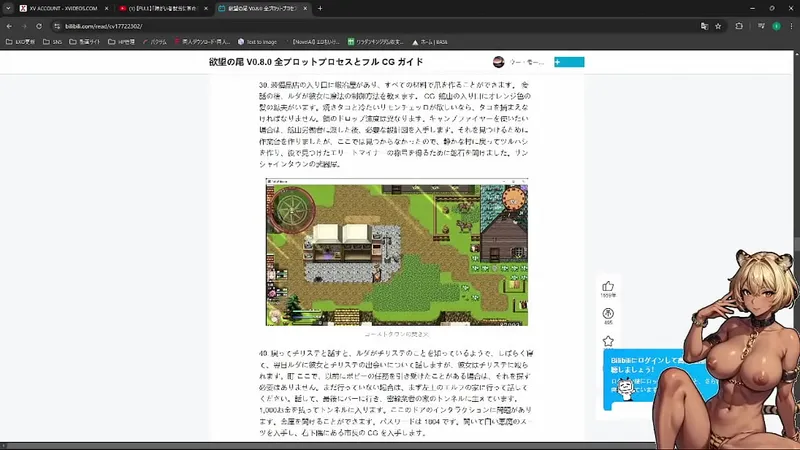This screenshot has width=800, height=450.
Task: Go forward to next page
Action: [24, 26]
